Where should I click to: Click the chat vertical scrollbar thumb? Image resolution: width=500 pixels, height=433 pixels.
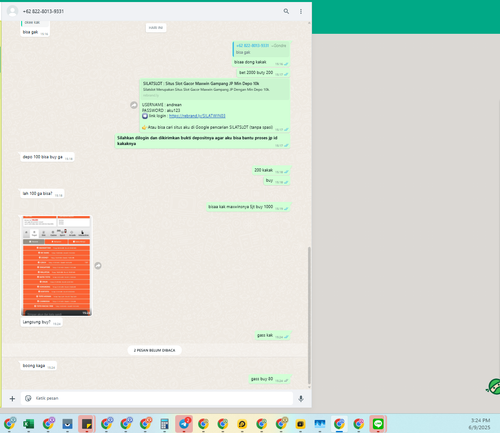tap(309, 315)
